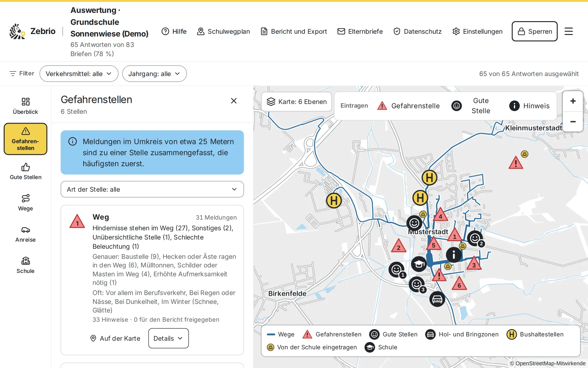The width and height of the screenshot is (588, 368).
Task: Click danger marker number 2 on map
Action: point(398,246)
